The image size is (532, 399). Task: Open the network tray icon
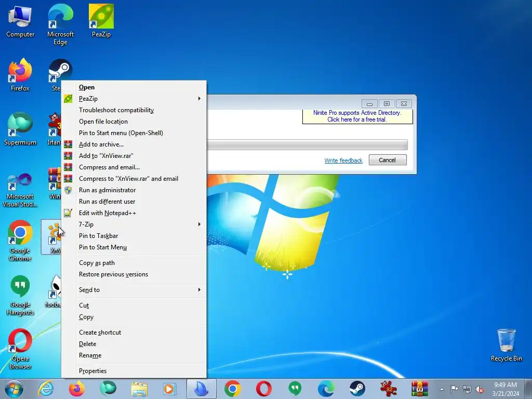tap(467, 389)
